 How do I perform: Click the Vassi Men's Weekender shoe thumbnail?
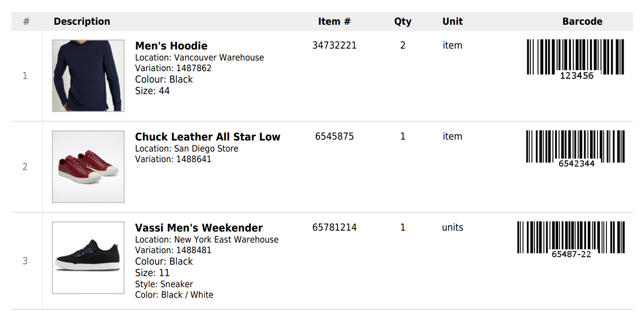click(x=88, y=258)
